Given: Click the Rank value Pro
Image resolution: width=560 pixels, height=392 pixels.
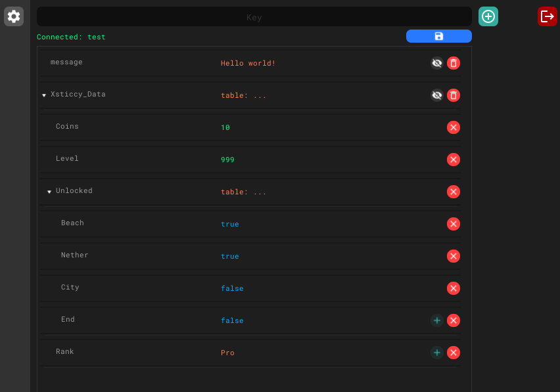Looking at the screenshot, I should point(227,353).
